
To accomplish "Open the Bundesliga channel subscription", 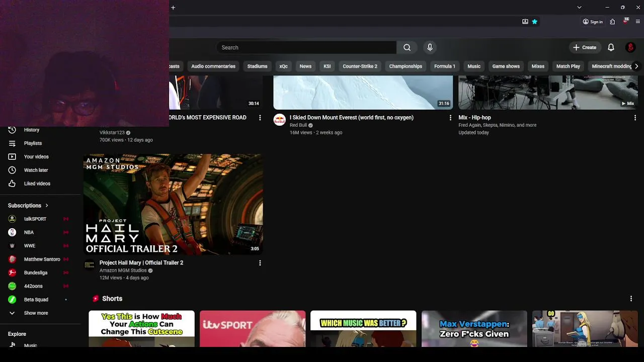I will pos(36,273).
